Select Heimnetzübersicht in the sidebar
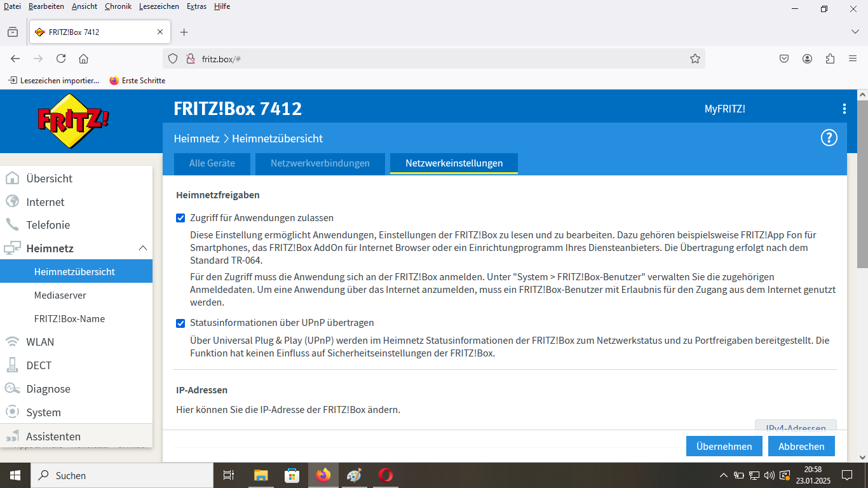868x488 pixels. tap(76, 271)
